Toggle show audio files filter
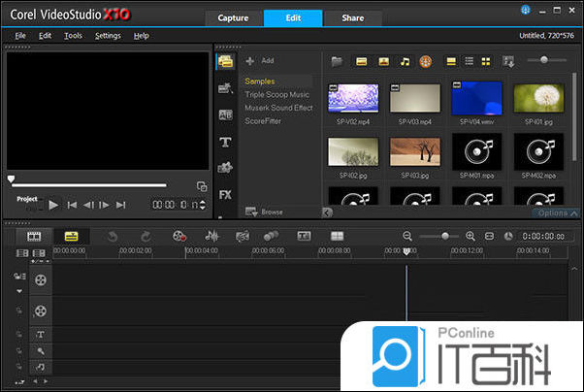Screen dimensions: 584x392 (405, 61)
